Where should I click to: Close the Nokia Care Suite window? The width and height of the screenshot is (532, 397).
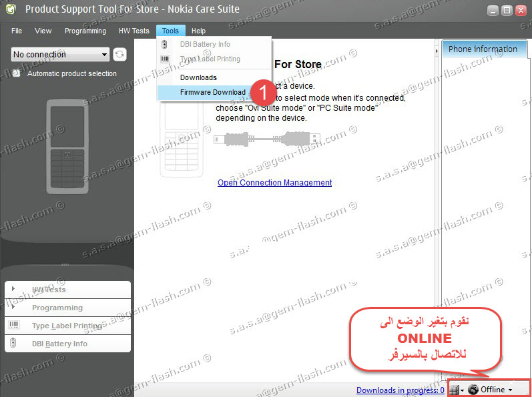pyautogui.click(x=521, y=11)
